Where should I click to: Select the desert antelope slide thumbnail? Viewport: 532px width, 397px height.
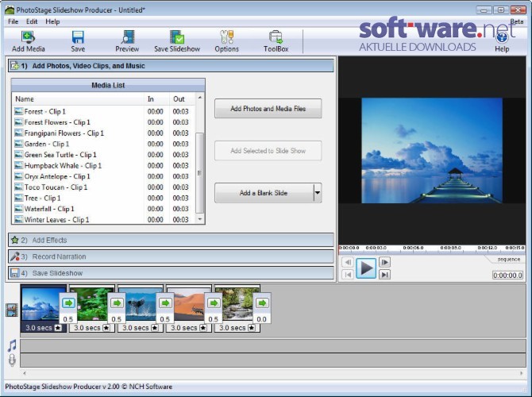(188, 304)
